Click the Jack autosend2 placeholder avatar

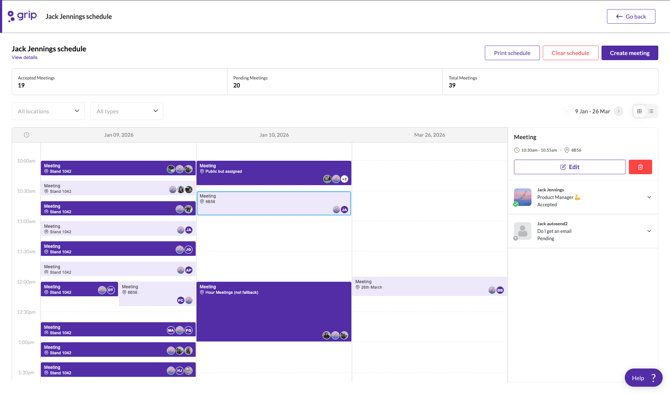pyautogui.click(x=523, y=231)
